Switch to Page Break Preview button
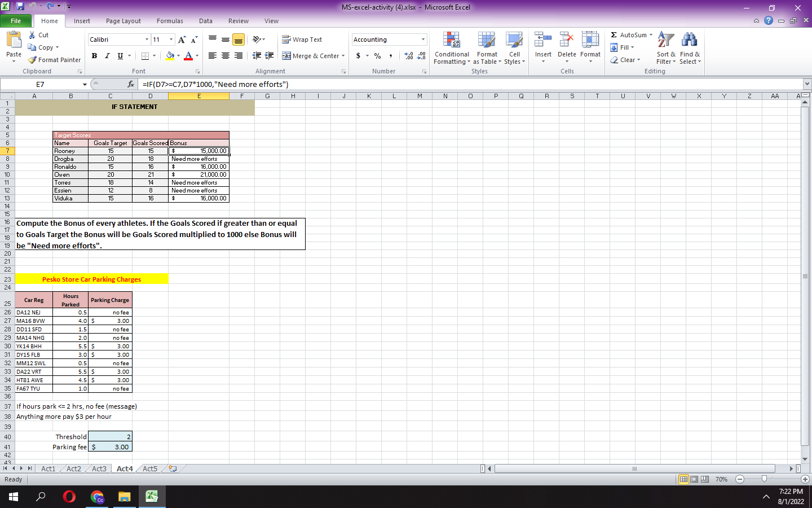The width and height of the screenshot is (812, 508). (704, 479)
